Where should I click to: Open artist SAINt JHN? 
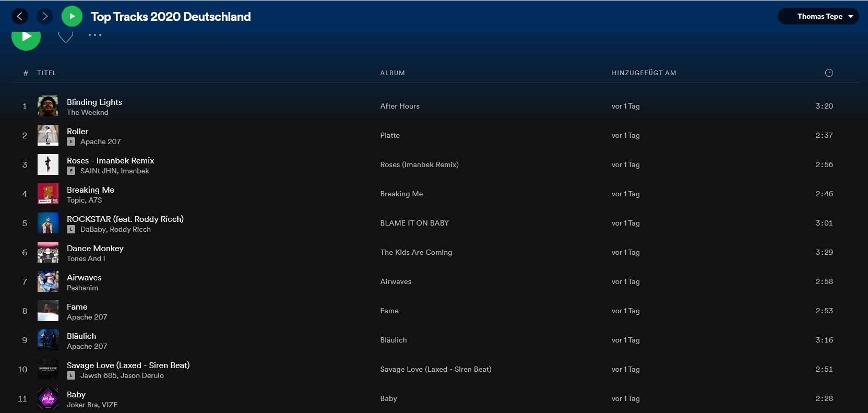coord(99,171)
